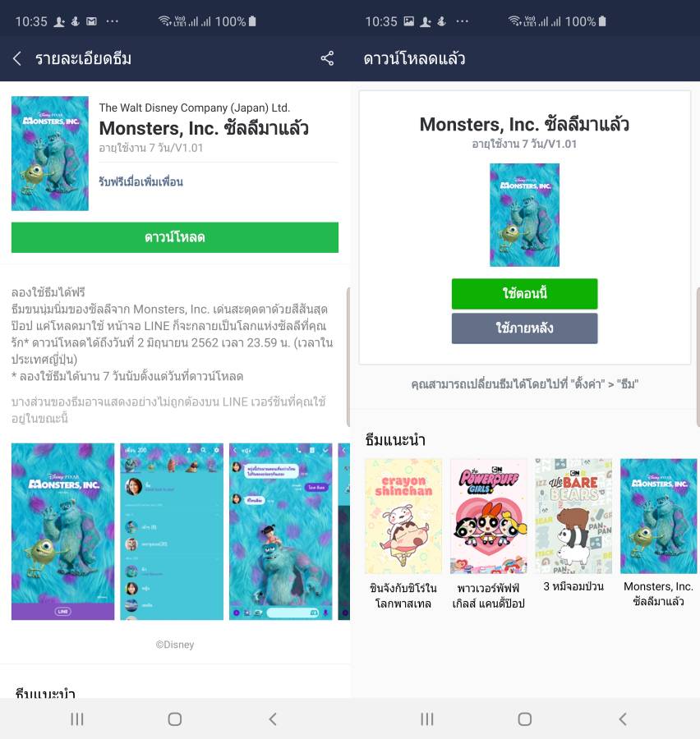
Task: Tap the left phone's recent apps icon
Action: pyautogui.click(x=77, y=719)
